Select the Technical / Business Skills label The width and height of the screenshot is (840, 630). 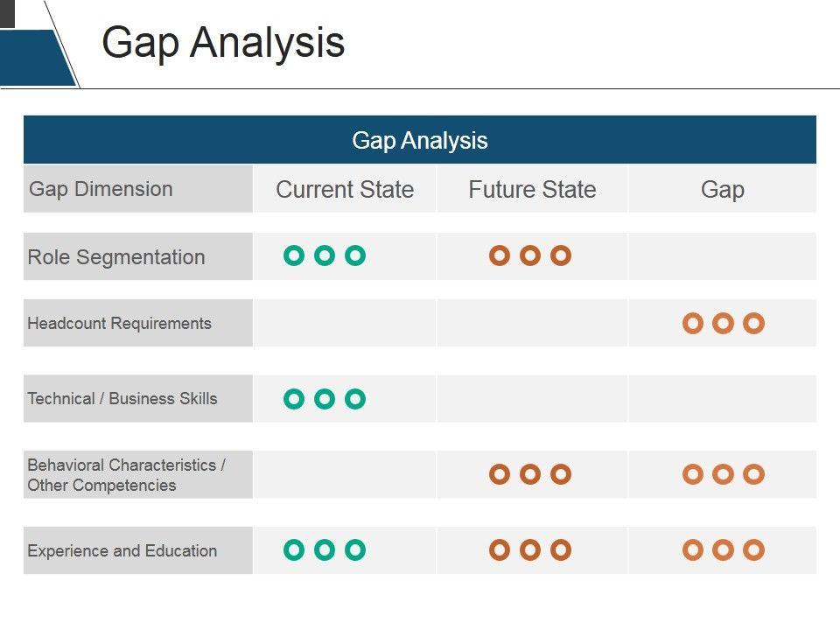pos(122,399)
